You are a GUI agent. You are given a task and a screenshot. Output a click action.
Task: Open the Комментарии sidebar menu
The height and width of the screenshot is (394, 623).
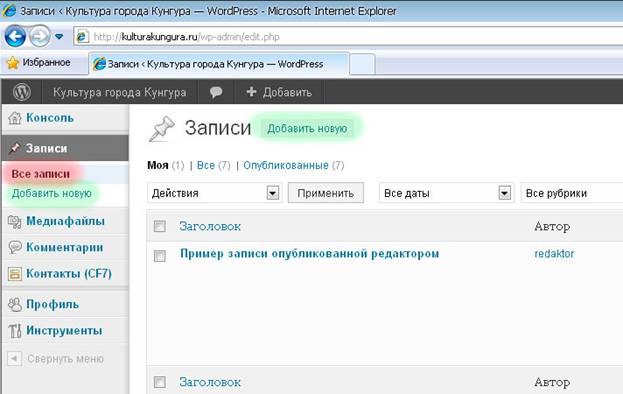click(x=65, y=247)
